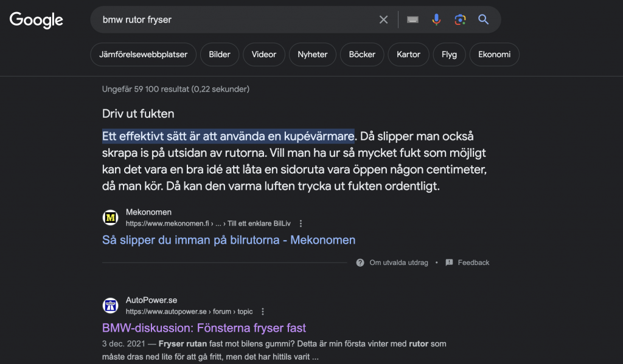Click the 'Om utvalda utdrag' help link

pos(399,263)
